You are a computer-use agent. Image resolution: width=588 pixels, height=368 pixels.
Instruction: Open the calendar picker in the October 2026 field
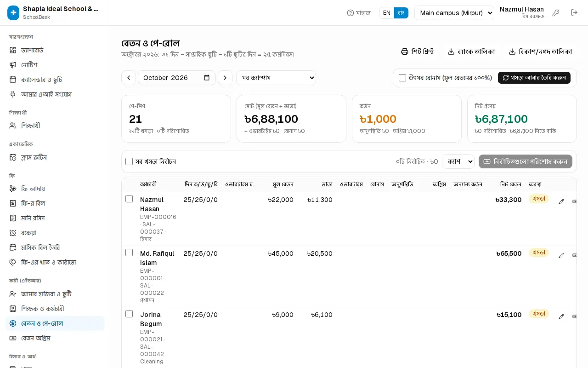[x=207, y=78]
